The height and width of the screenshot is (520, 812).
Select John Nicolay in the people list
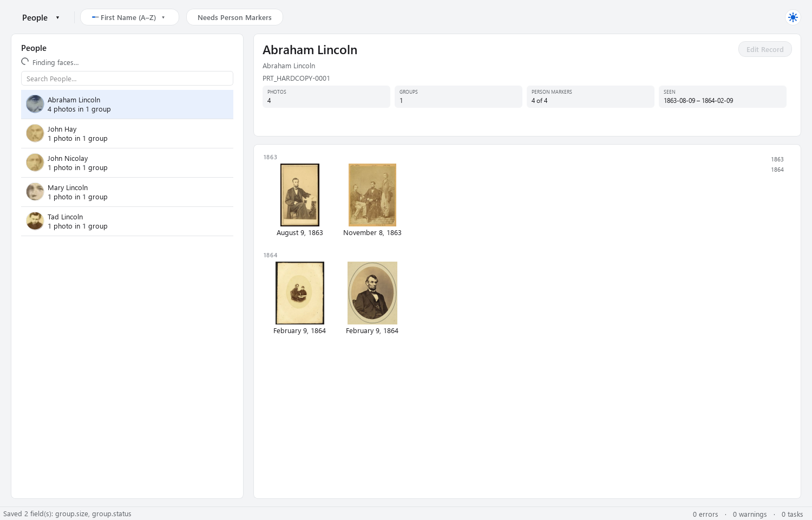point(127,163)
